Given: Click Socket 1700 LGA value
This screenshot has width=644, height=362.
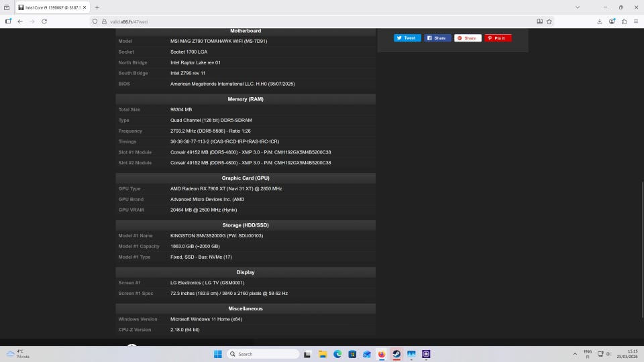Looking at the screenshot, I should 189,52.
